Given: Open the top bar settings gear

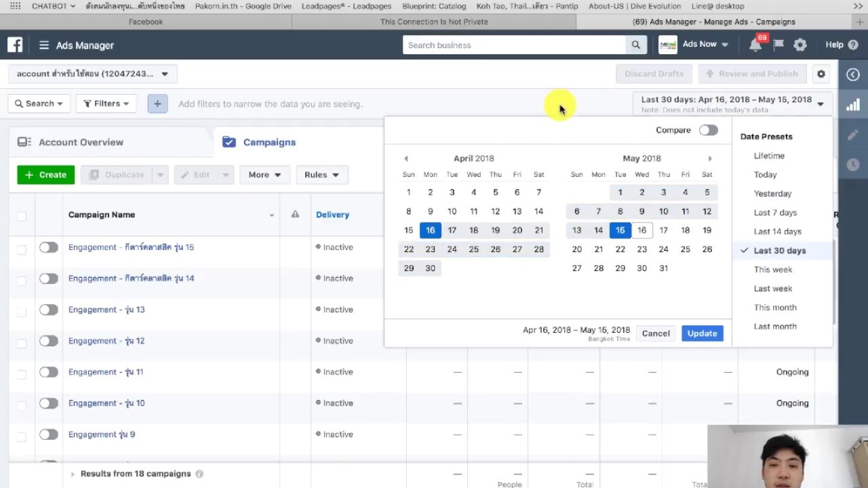Looking at the screenshot, I should coord(800,45).
